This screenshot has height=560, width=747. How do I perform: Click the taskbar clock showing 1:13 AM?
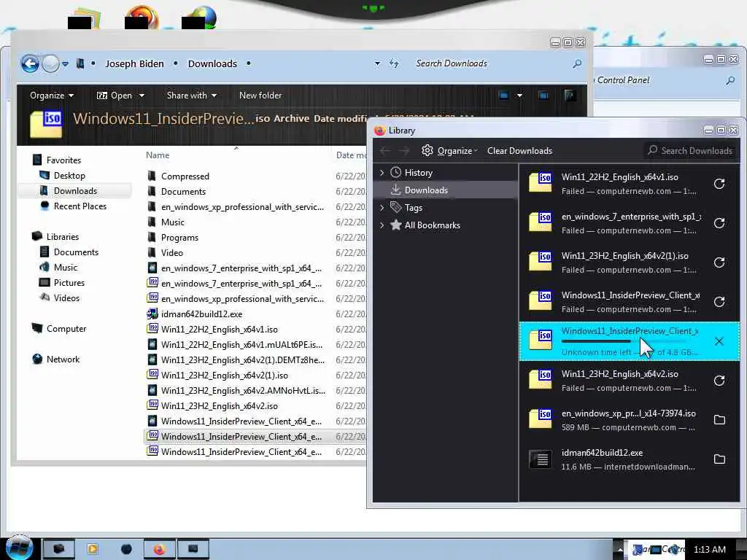click(x=709, y=550)
